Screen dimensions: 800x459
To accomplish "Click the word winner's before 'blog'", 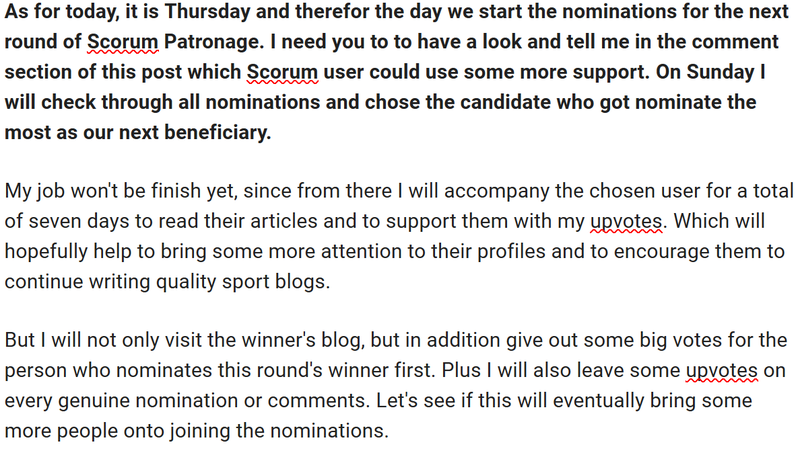I will (x=278, y=341).
